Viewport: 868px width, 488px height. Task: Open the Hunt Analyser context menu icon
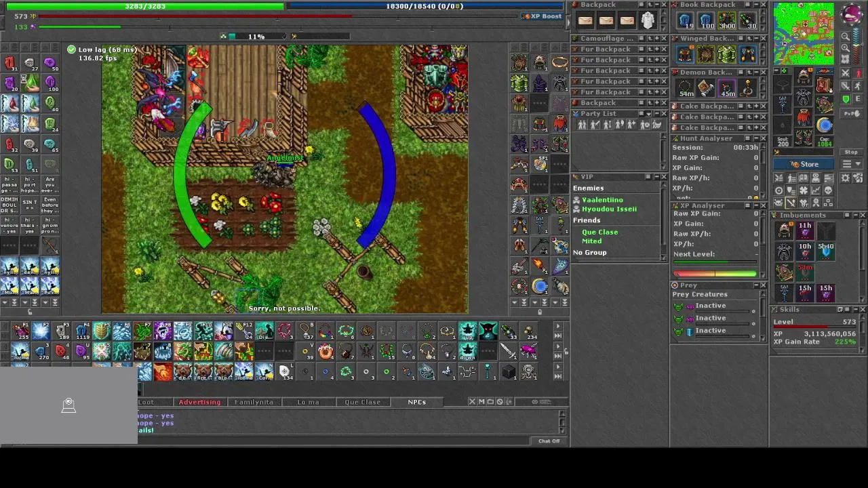point(747,138)
